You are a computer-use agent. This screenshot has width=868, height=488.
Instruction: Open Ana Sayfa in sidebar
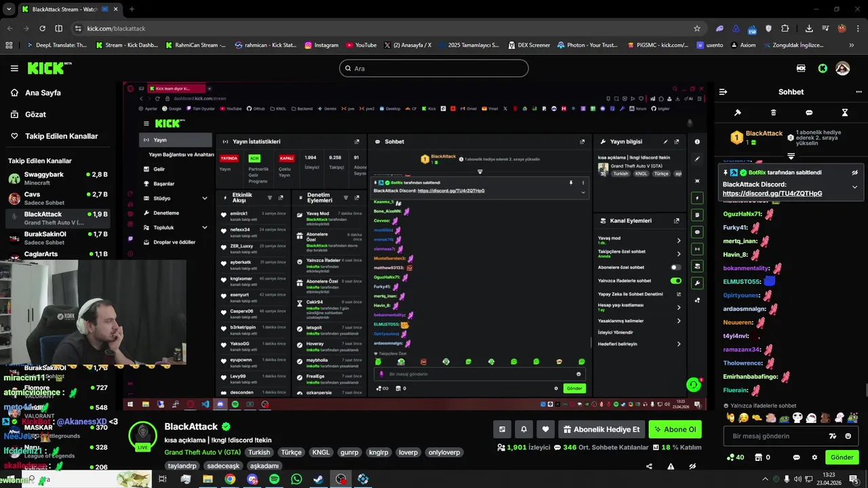click(43, 93)
